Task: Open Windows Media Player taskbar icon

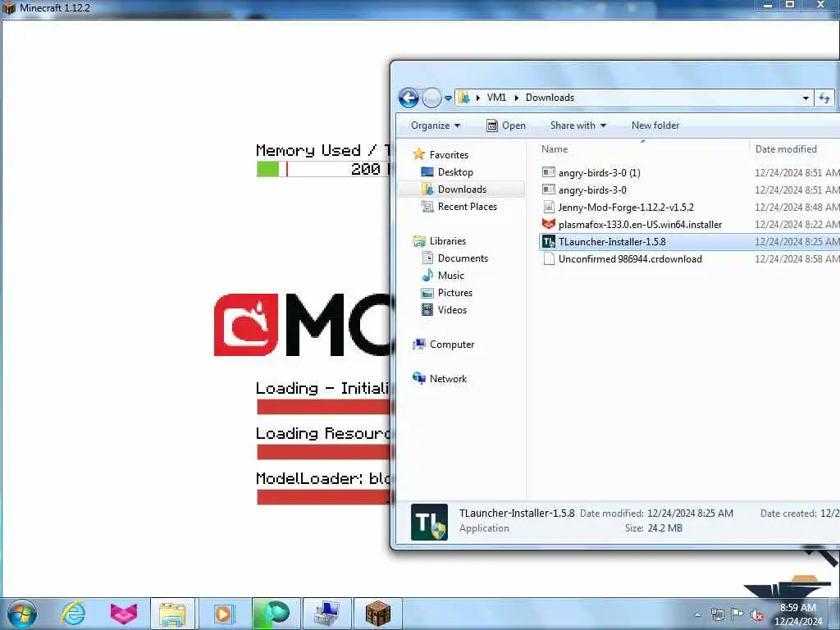Action: coord(223,614)
